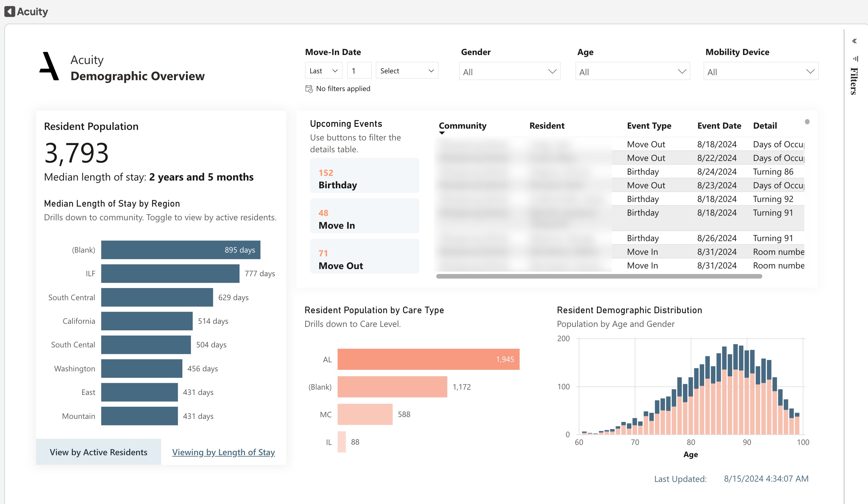The width and height of the screenshot is (868, 504).
Task: Click the back arrow icon beside Acuity
Action: click(10, 11)
